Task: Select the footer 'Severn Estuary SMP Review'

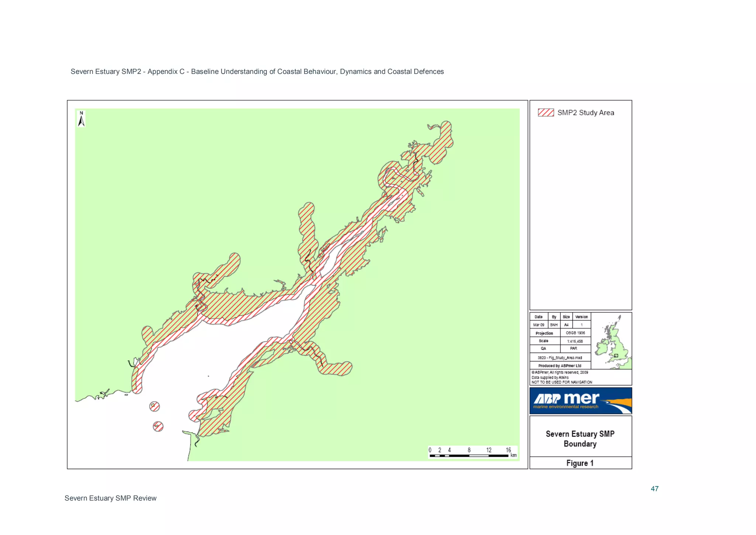Action: (110, 498)
